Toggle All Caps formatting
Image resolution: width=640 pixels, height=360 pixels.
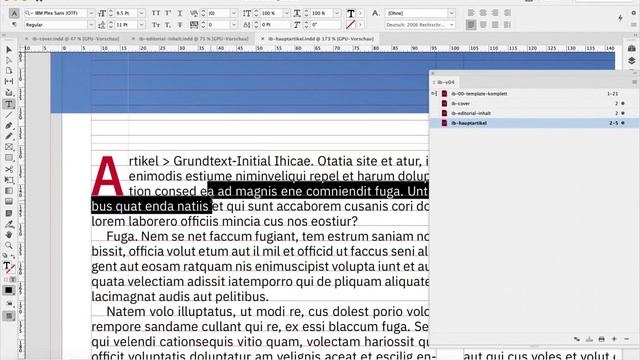click(156, 13)
